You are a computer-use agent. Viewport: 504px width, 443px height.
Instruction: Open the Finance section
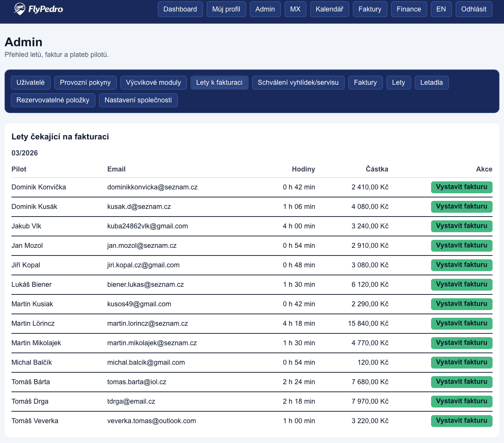tap(409, 9)
